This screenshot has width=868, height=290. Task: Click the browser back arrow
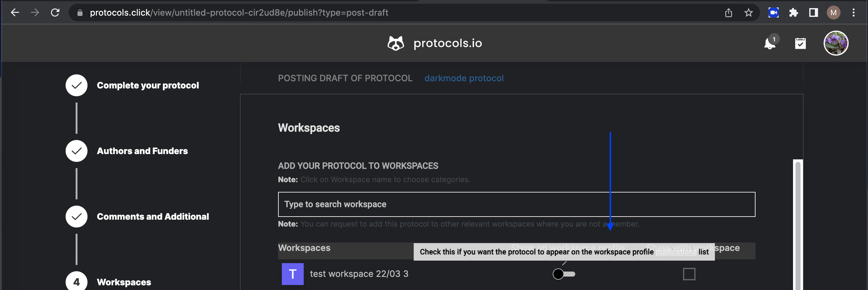click(x=15, y=13)
